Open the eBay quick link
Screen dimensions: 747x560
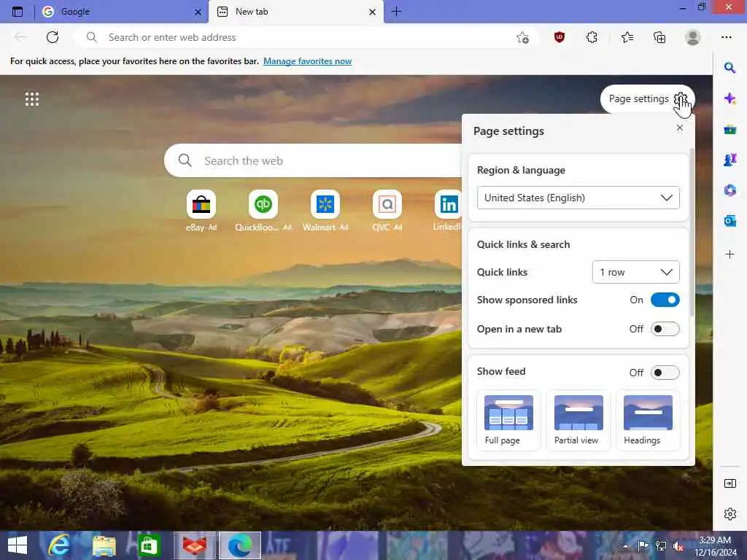(x=201, y=211)
